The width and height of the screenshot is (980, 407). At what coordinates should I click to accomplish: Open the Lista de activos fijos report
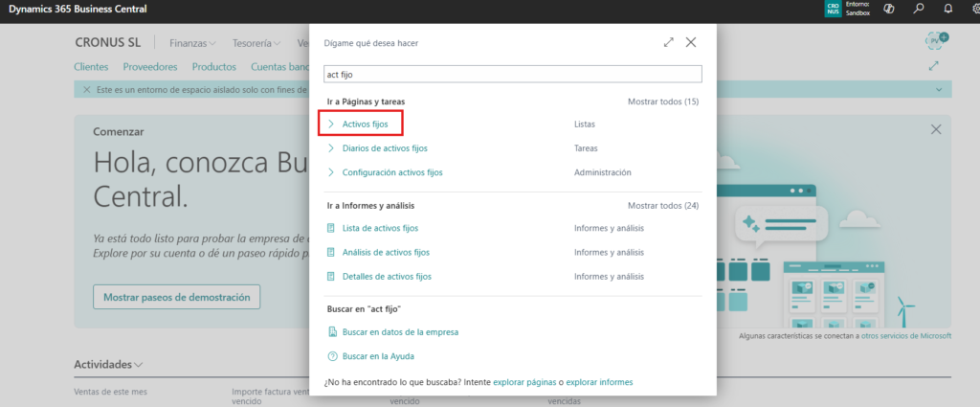click(x=379, y=228)
